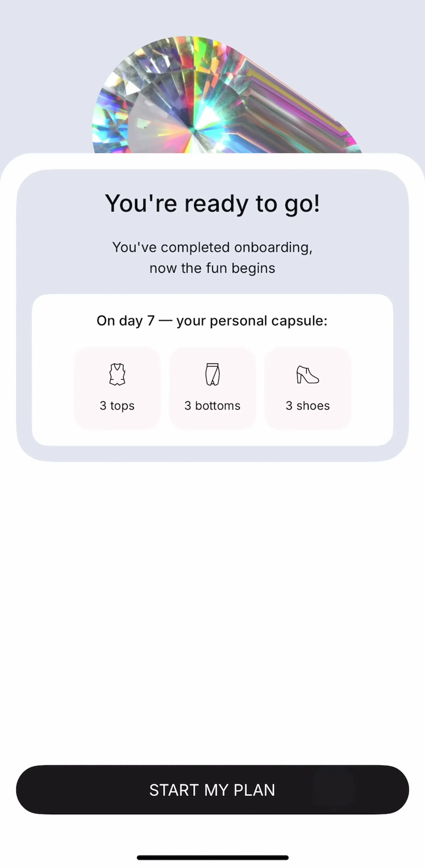Tap the '3 shoes' label
Image resolution: width=425 pixels, height=868 pixels.
pos(308,406)
